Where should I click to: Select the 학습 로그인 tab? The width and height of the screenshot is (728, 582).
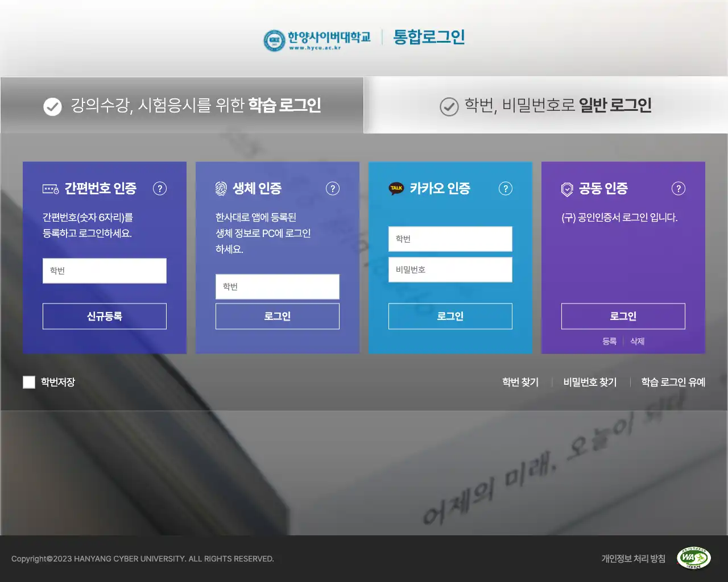(182, 105)
